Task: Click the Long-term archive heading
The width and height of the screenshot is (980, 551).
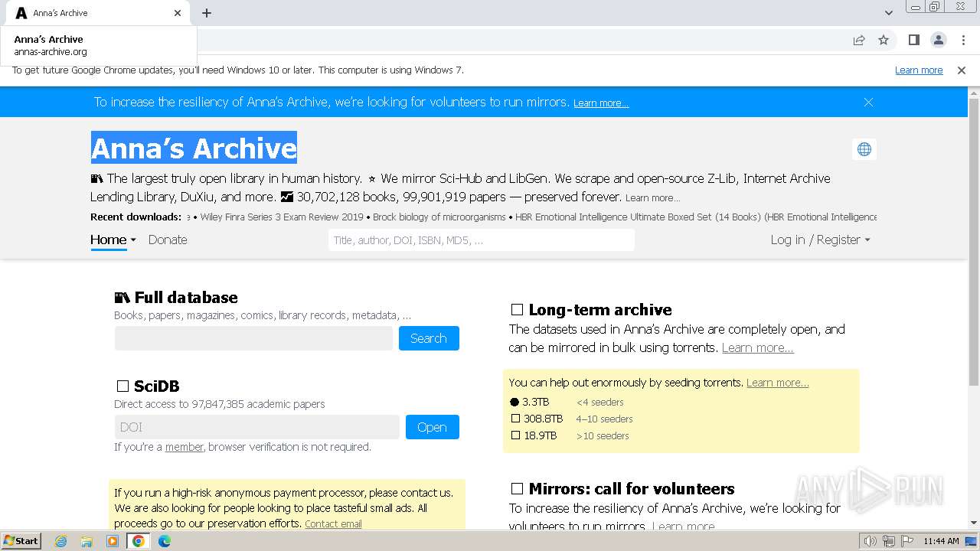Action: (x=591, y=310)
